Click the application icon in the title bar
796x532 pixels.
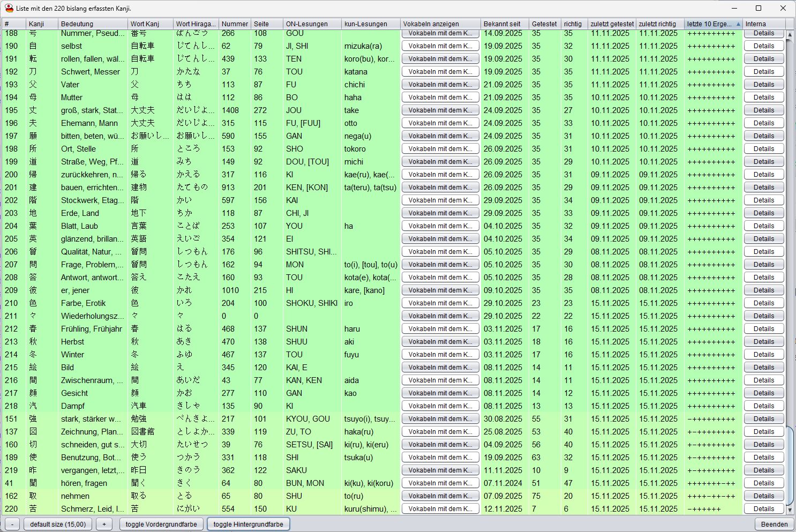9,8
